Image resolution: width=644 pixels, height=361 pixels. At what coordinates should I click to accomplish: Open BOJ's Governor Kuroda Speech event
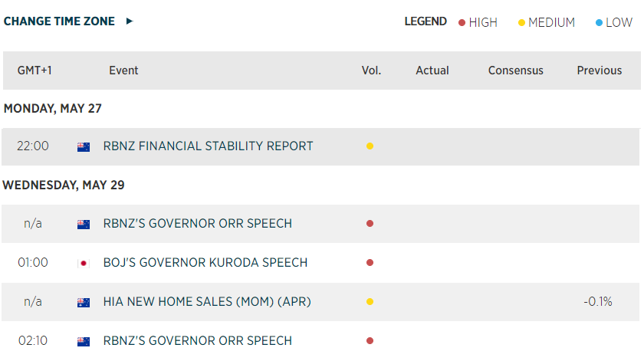(x=205, y=263)
